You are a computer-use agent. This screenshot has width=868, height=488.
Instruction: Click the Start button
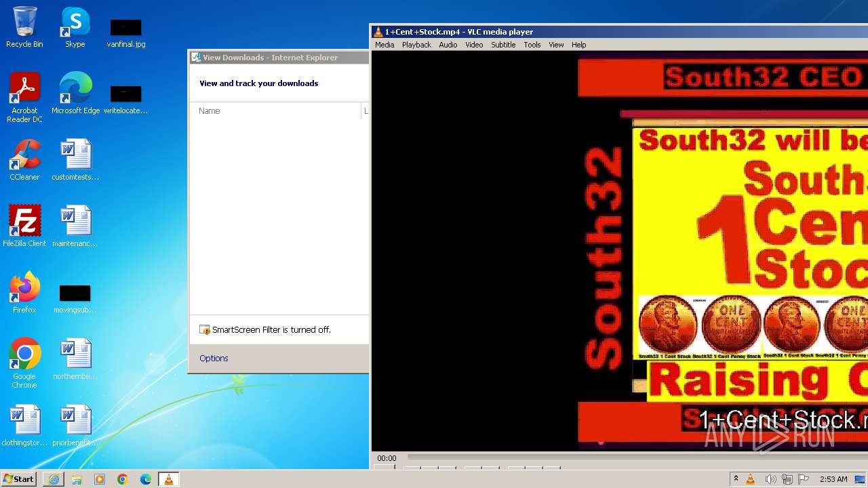pyautogui.click(x=19, y=479)
